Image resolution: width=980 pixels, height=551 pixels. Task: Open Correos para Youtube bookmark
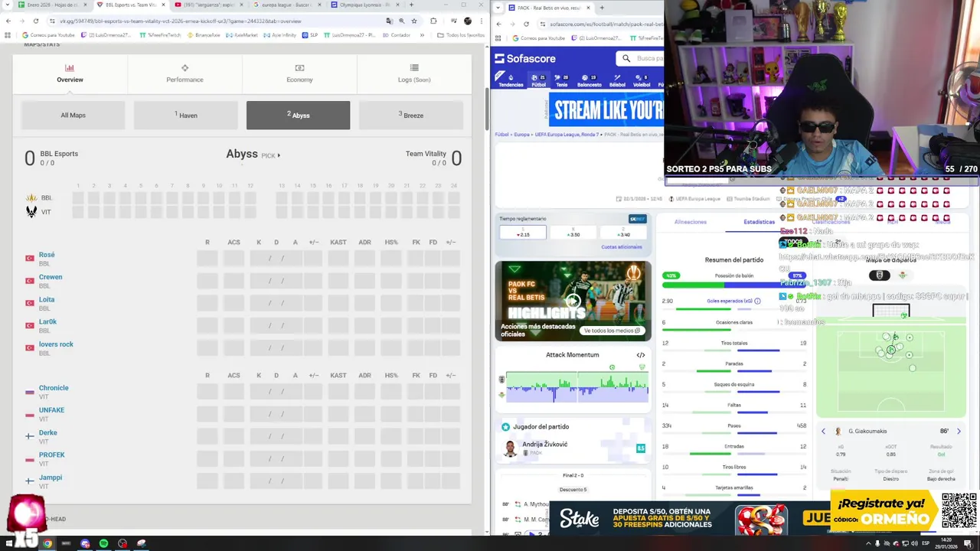[48, 35]
